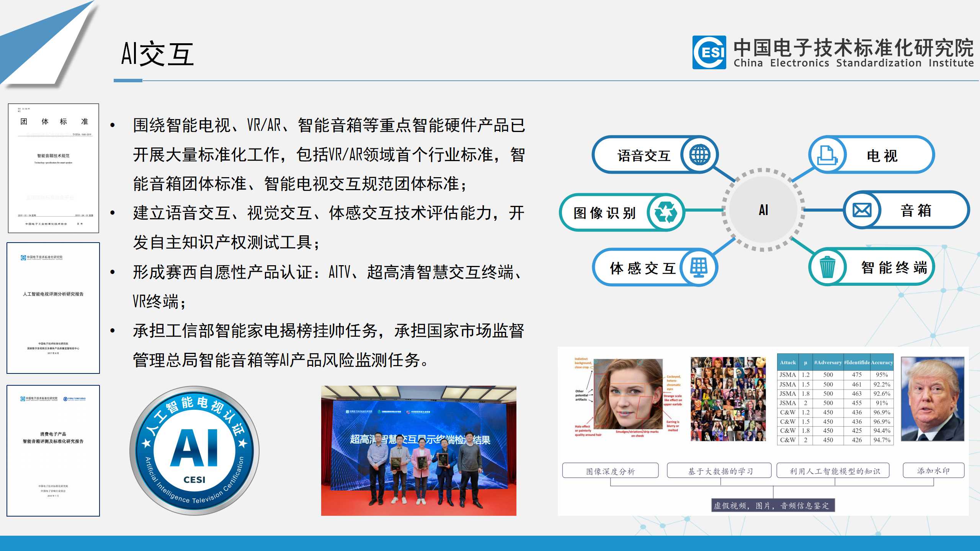Click the envelope icon beside 音箱
The width and height of the screenshot is (980, 551).
862,210
